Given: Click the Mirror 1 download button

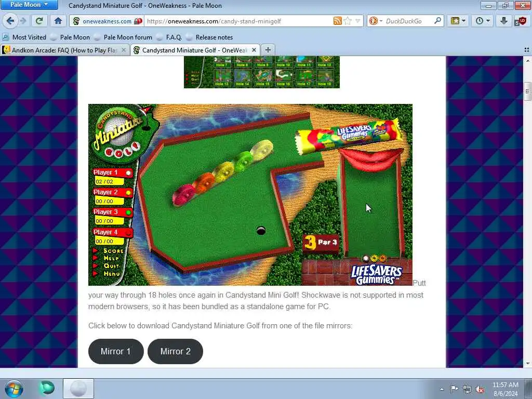Looking at the screenshot, I should point(116,352).
